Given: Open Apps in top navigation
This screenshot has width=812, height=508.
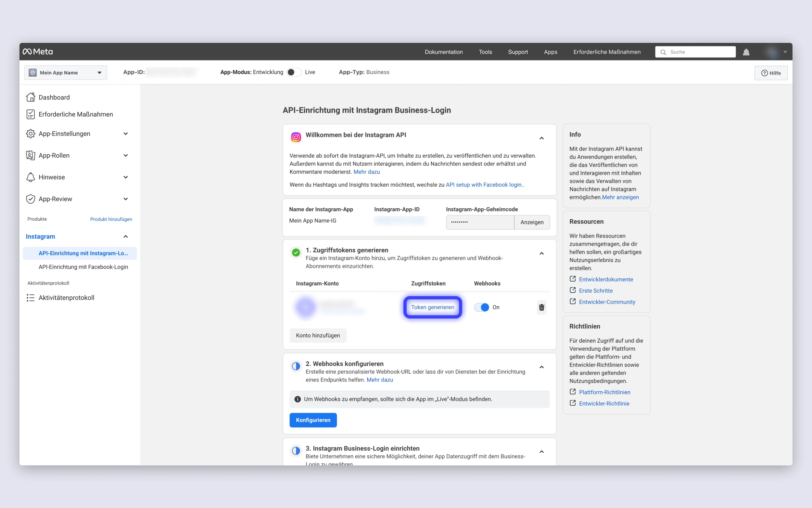Looking at the screenshot, I should click(x=551, y=52).
